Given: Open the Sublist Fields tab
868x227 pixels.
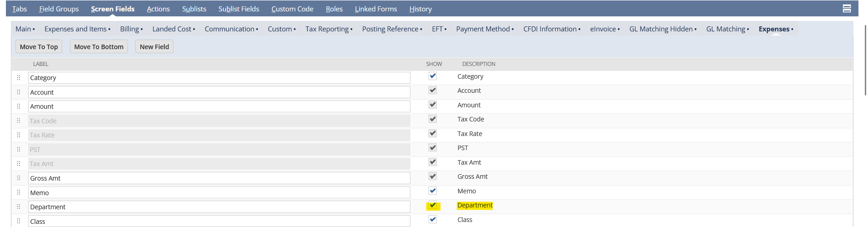Looking at the screenshot, I should 238,9.
